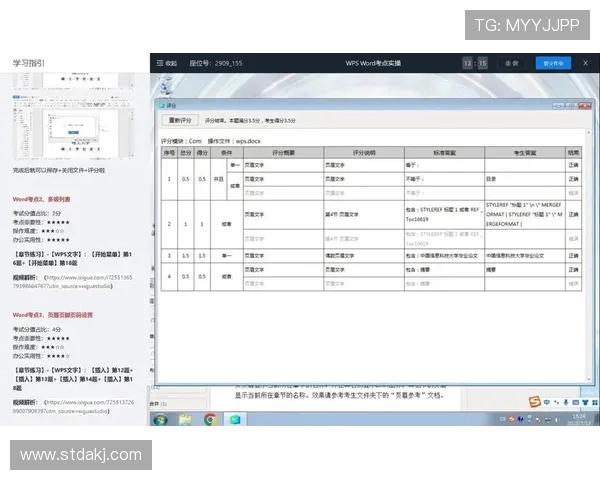Close the exam panel with the X
This screenshot has height=480, width=600.
pos(585,63)
